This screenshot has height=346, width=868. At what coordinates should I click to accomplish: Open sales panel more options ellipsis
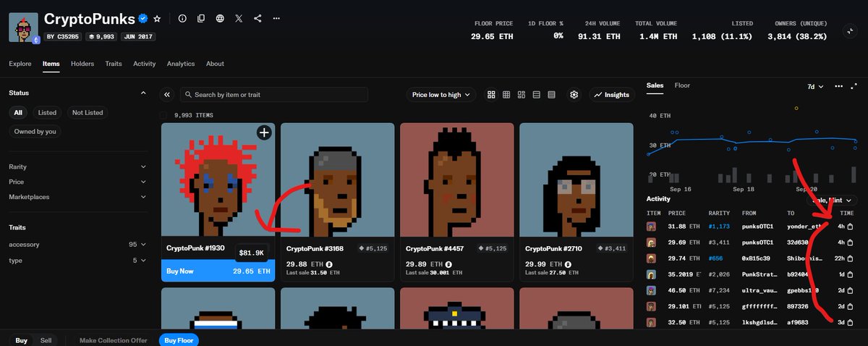coord(838,86)
